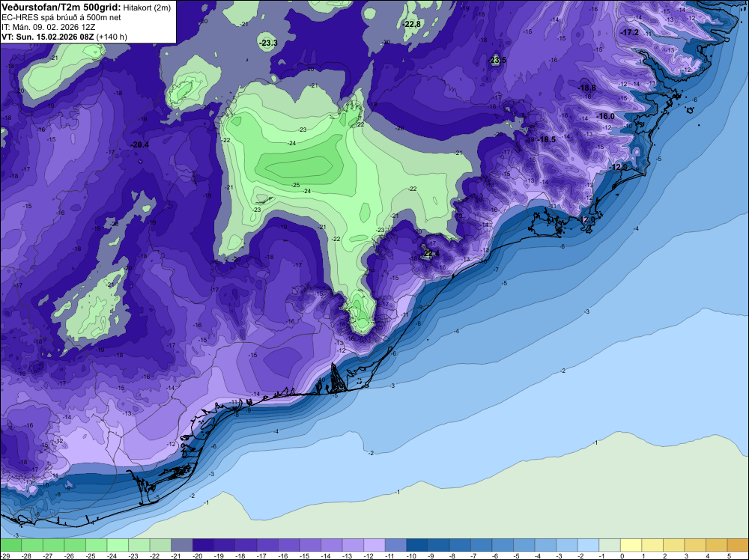This screenshot has height=560, width=749.
Task: Pick the grey-blue -21 legend swatch
Action: coord(181,545)
